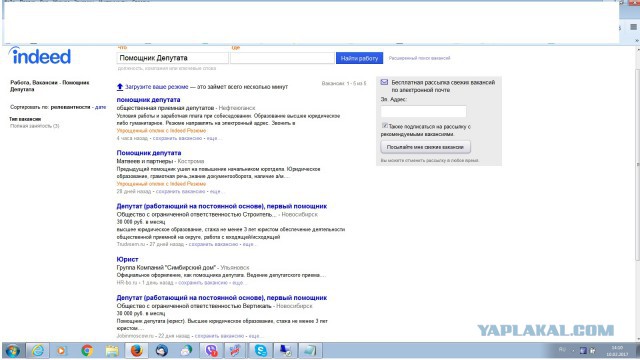Click the page vertical scrollbar
The width and height of the screenshot is (640, 360).
pyautogui.click(x=637, y=163)
